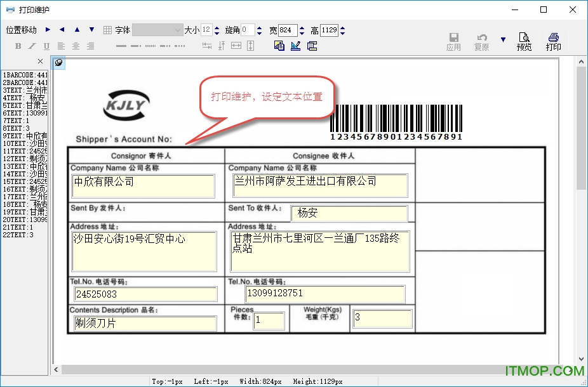Click the move down arrow for position
Image resolution: width=588 pixels, height=387 pixels.
(x=91, y=30)
